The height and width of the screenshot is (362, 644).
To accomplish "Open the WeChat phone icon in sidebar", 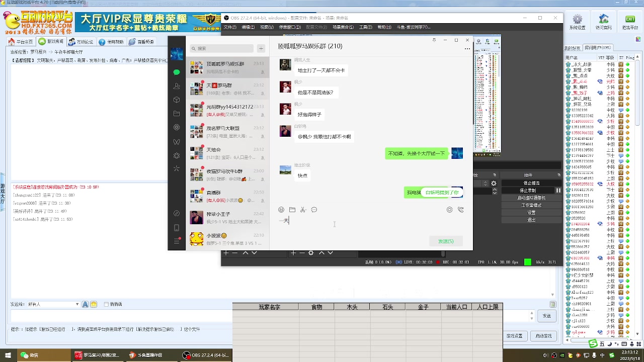I will pos(177,228).
